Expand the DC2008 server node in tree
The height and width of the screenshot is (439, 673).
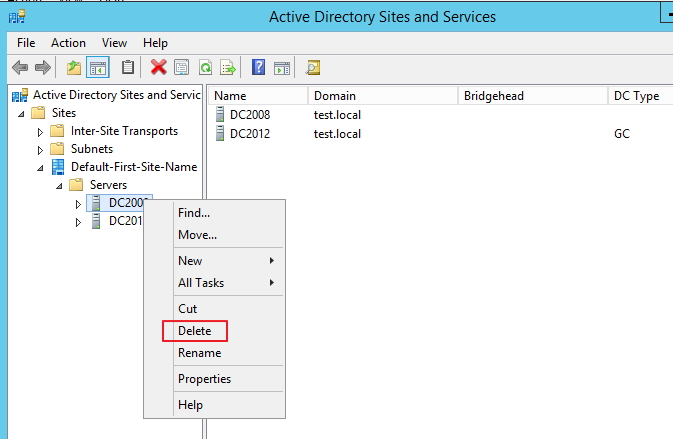point(78,204)
